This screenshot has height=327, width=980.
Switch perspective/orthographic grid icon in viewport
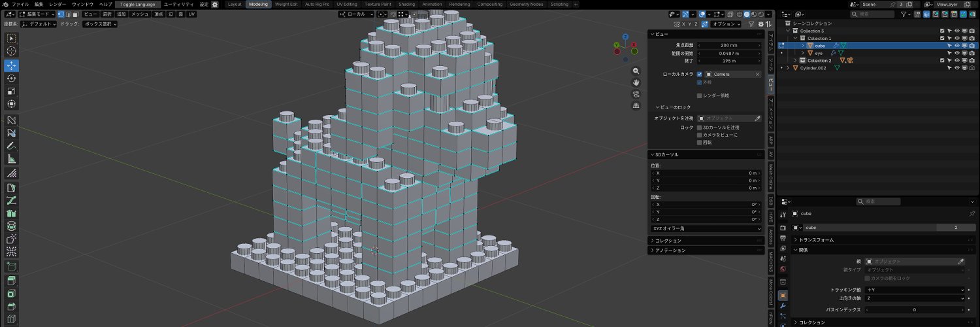636,106
